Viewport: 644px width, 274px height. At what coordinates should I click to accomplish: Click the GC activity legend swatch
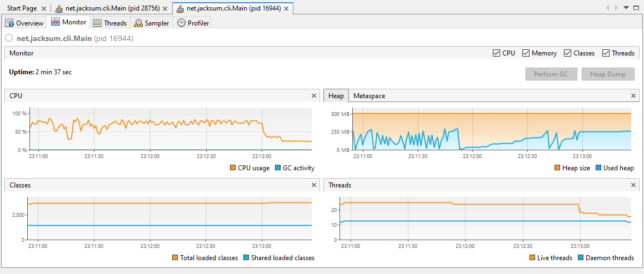pos(277,168)
